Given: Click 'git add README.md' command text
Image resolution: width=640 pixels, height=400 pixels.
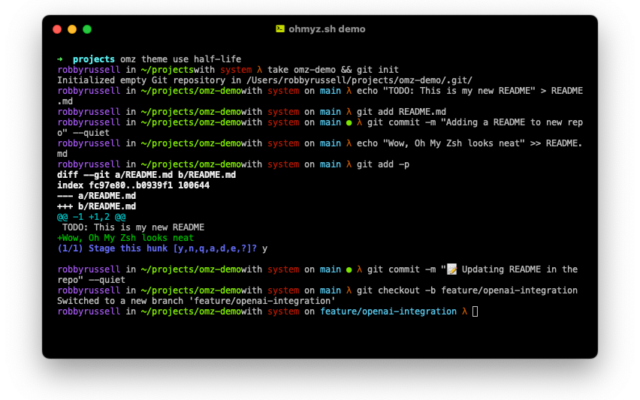Looking at the screenshot, I should click(x=401, y=112).
